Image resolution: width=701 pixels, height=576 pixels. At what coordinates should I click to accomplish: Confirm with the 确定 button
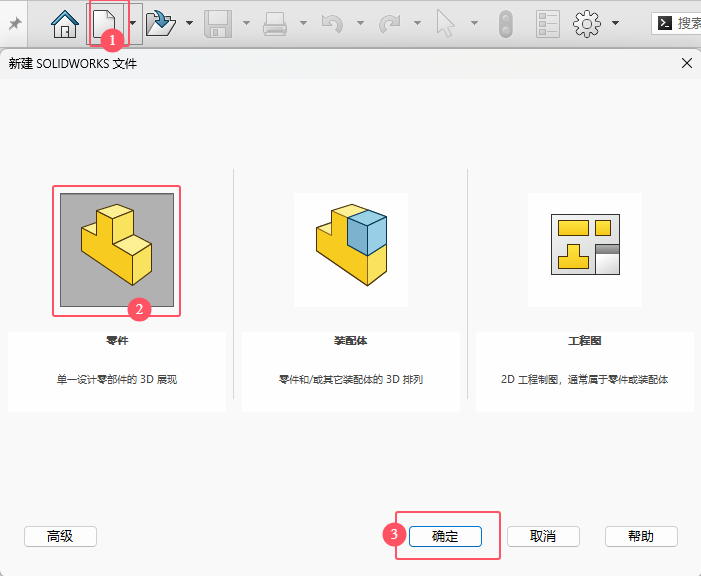tap(445, 536)
